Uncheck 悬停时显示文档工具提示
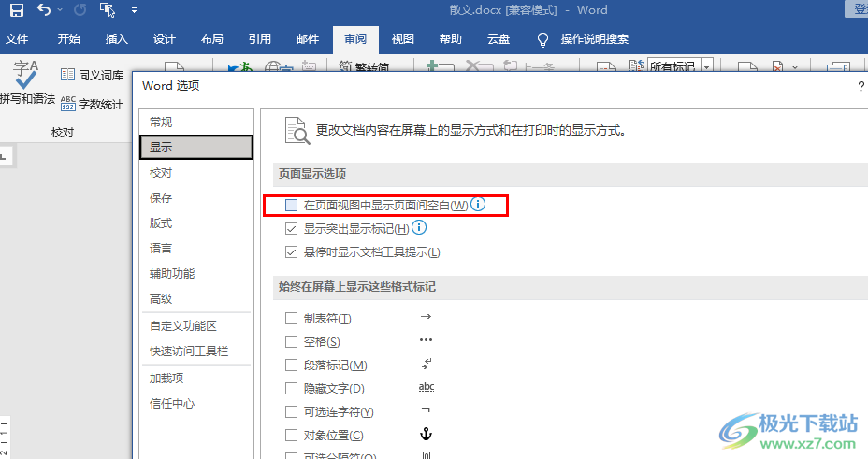Screen dimensions: 868x459 pyautogui.click(x=291, y=252)
